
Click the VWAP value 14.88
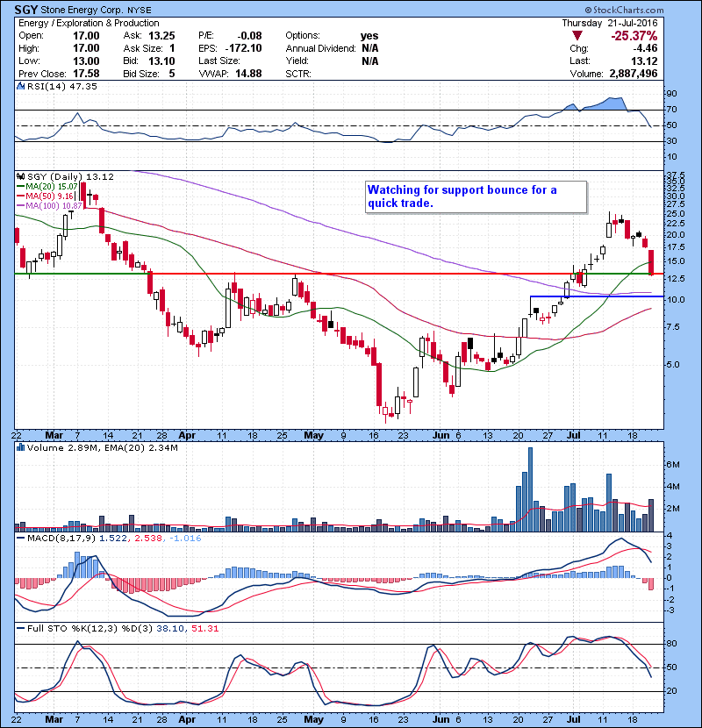(248, 74)
